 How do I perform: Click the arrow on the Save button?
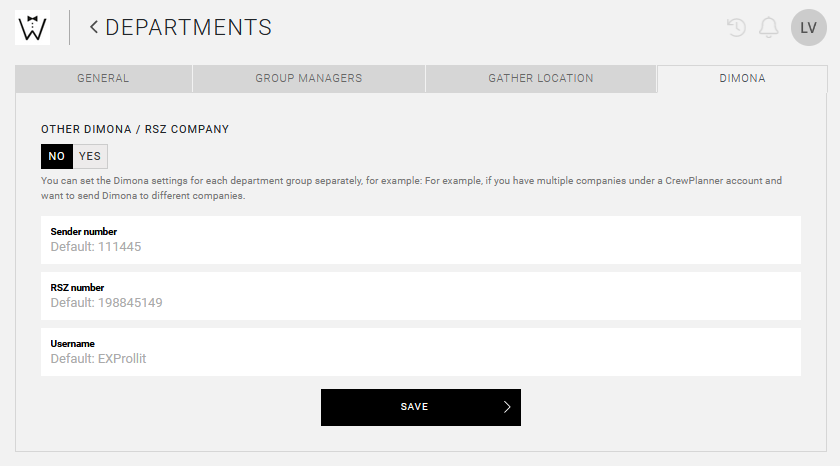point(507,407)
